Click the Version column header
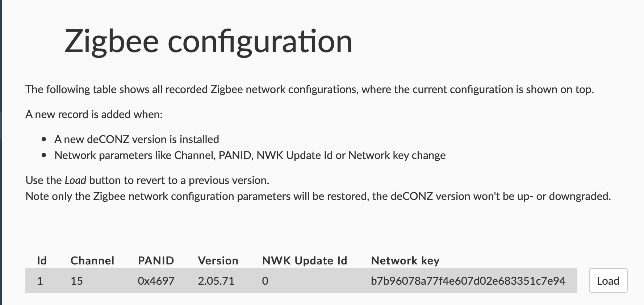 click(218, 260)
